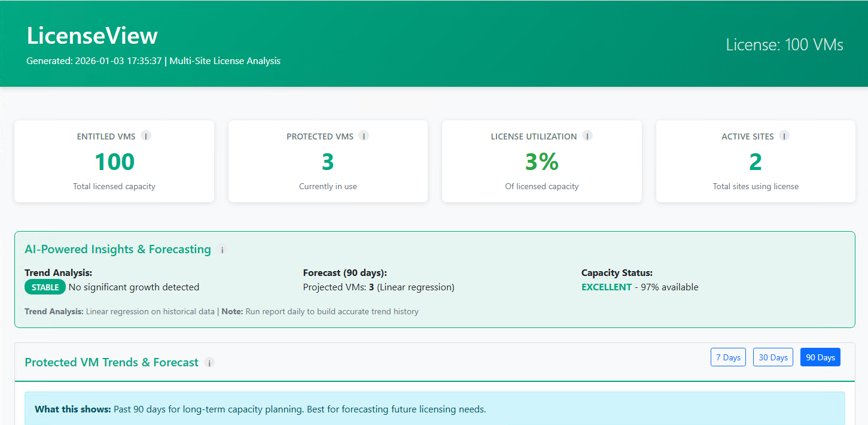Image resolution: width=868 pixels, height=425 pixels.
Task: Click the note about running report daily
Action: 320,312
